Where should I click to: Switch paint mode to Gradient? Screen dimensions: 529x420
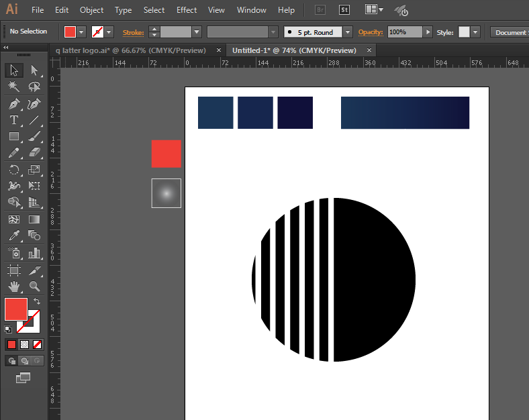click(24, 344)
